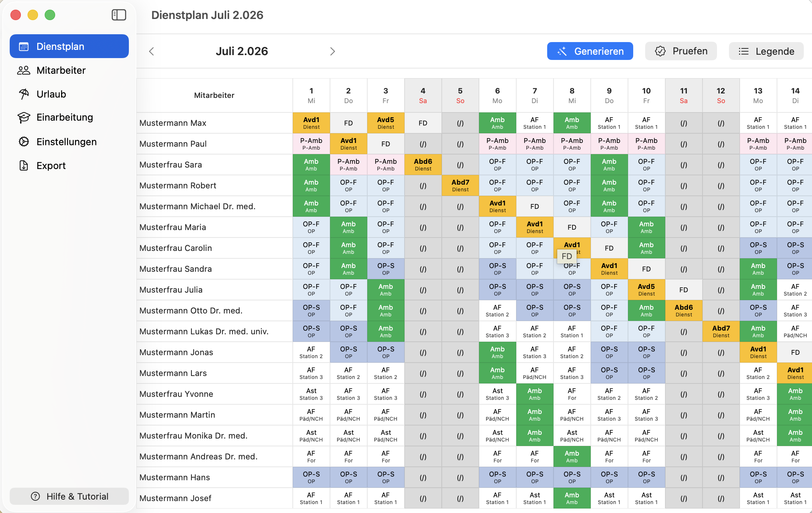
Task: Click the Mitarbeiter column header
Action: (x=214, y=95)
